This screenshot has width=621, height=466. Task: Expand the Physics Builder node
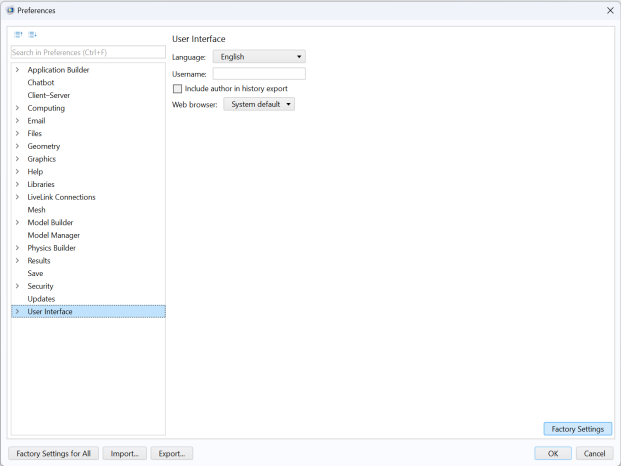point(17,248)
